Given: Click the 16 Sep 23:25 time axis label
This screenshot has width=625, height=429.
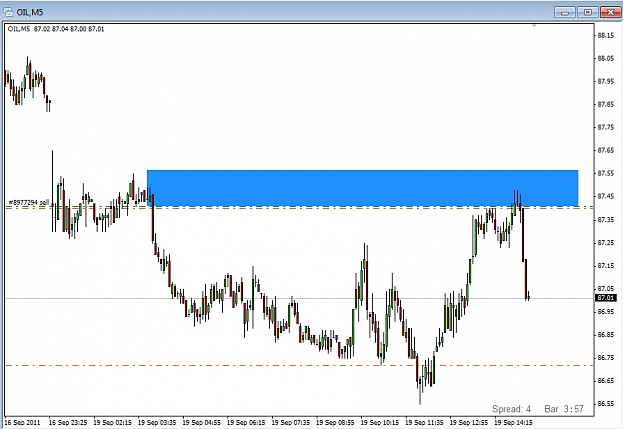Looking at the screenshot, I should [x=68, y=422].
